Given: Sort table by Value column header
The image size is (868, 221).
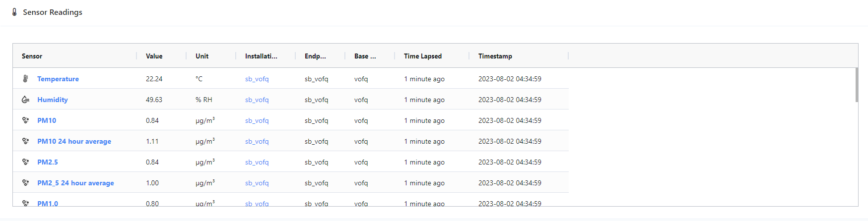Looking at the screenshot, I should [154, 56].
